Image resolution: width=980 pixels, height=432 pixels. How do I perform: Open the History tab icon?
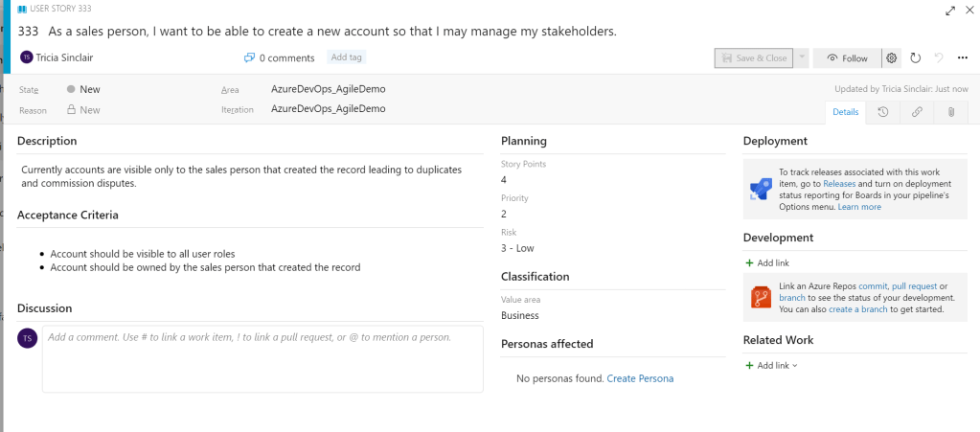882,112
